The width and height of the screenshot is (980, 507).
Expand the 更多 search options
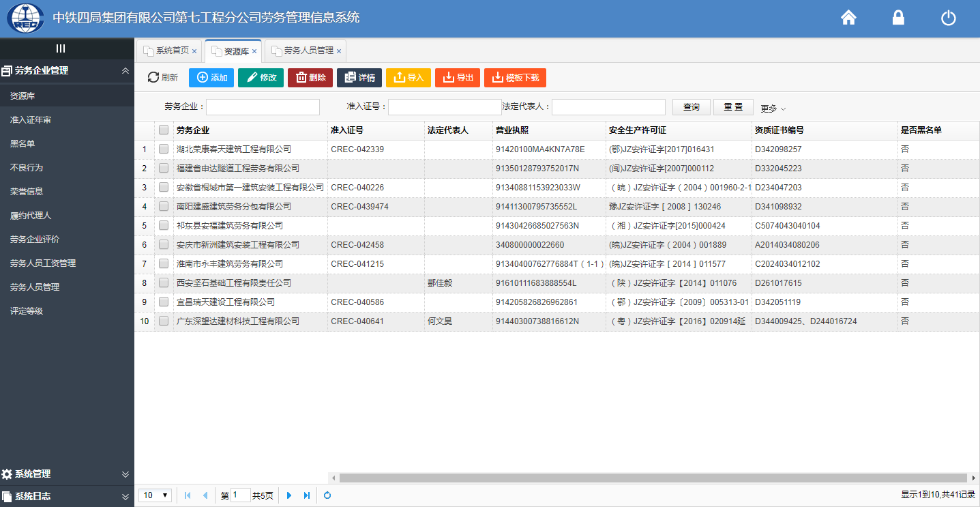click(773, 108)
